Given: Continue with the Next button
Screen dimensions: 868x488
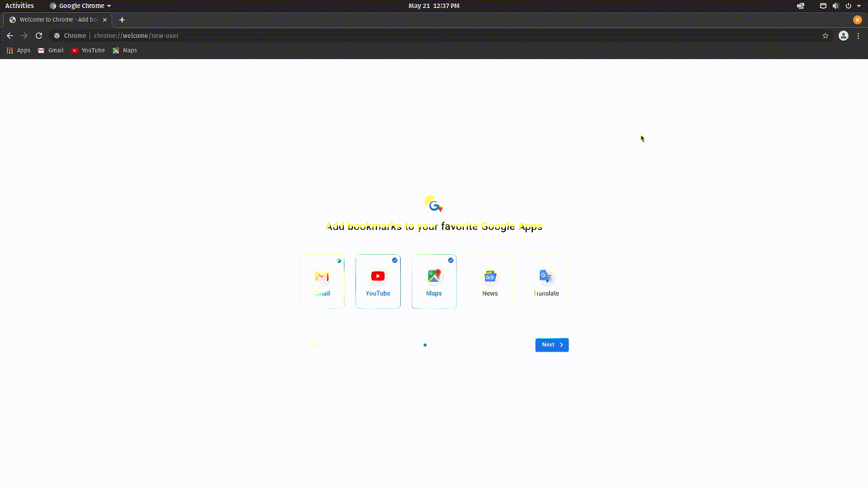Looking at the screenshot, I should [x=552, y=345].
